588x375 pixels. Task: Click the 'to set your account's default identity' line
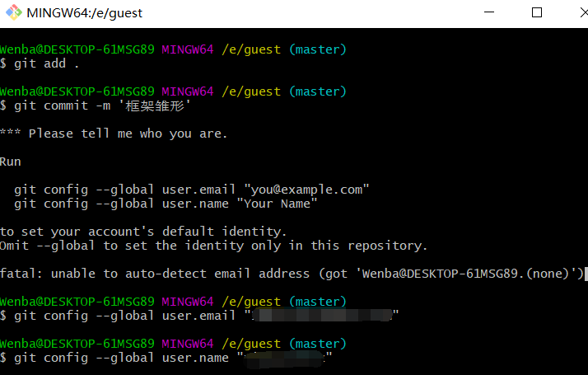click(x=143, y=232)
